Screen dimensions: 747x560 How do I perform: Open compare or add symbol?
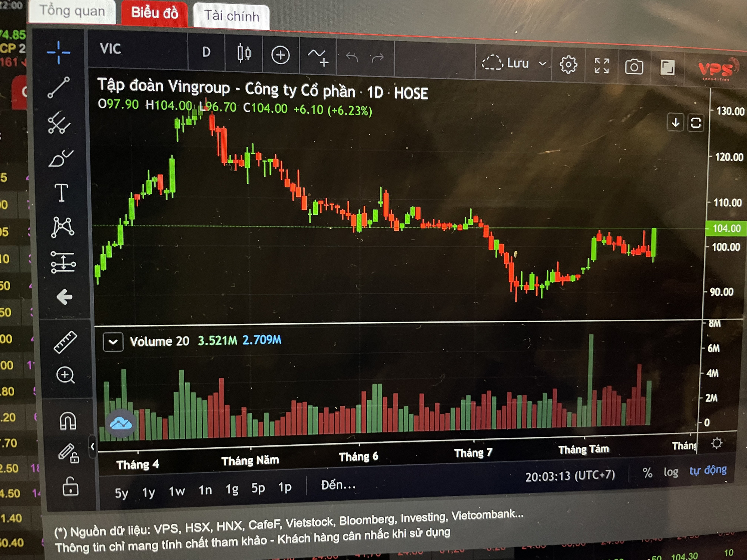pos(280,55)
